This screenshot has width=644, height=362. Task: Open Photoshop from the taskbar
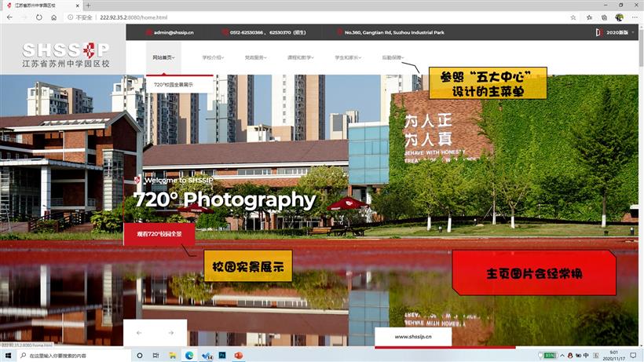[x=222, y=356]
